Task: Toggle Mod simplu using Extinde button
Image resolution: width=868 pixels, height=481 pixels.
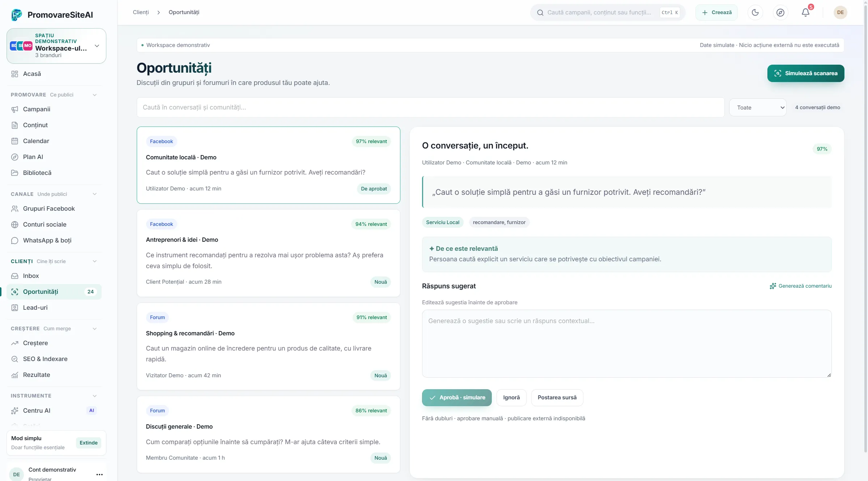Action: tap(89, 443)
